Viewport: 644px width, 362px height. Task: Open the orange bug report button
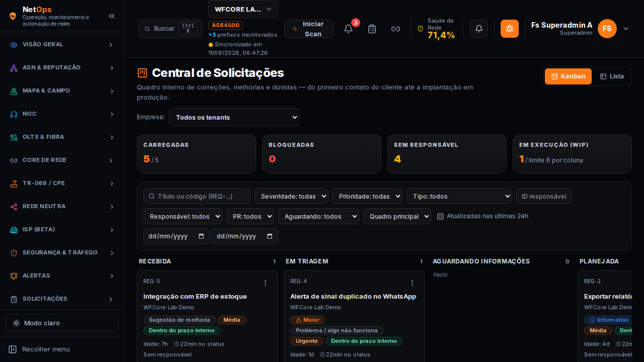[510, 29]
